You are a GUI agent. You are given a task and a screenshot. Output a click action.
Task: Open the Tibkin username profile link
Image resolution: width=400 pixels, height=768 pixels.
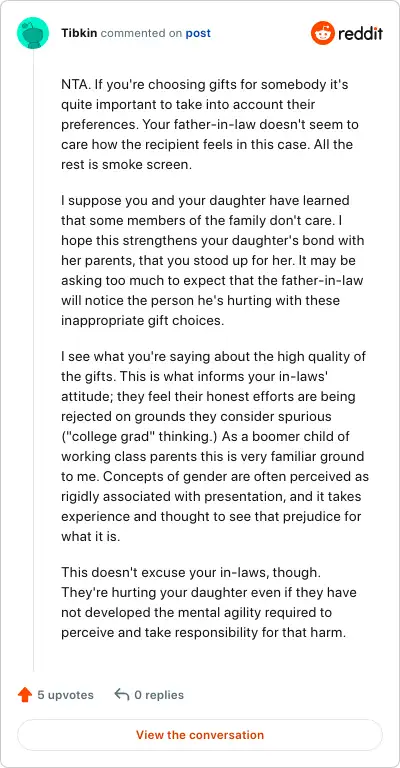coord(79,33)
